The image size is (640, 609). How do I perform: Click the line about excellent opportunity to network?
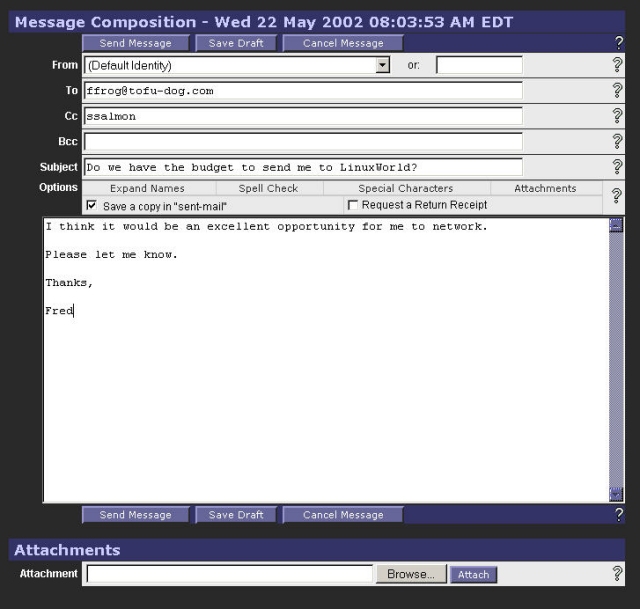(267, 227)
